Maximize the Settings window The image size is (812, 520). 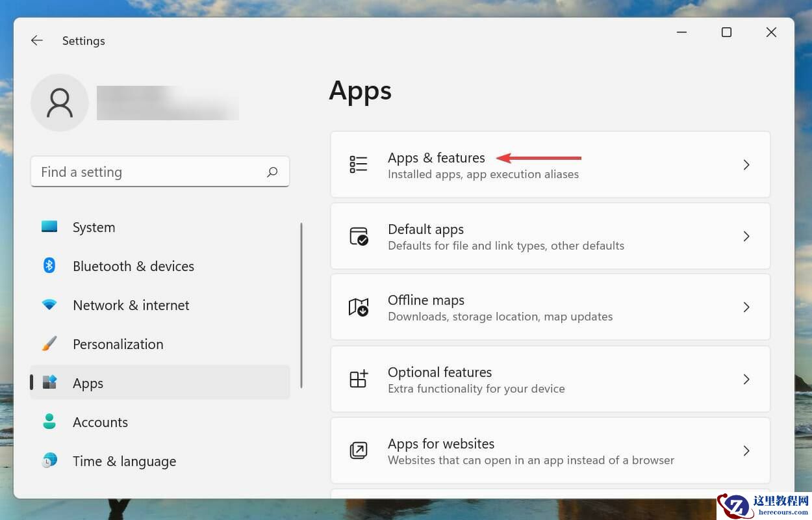[x=726, y=32]
